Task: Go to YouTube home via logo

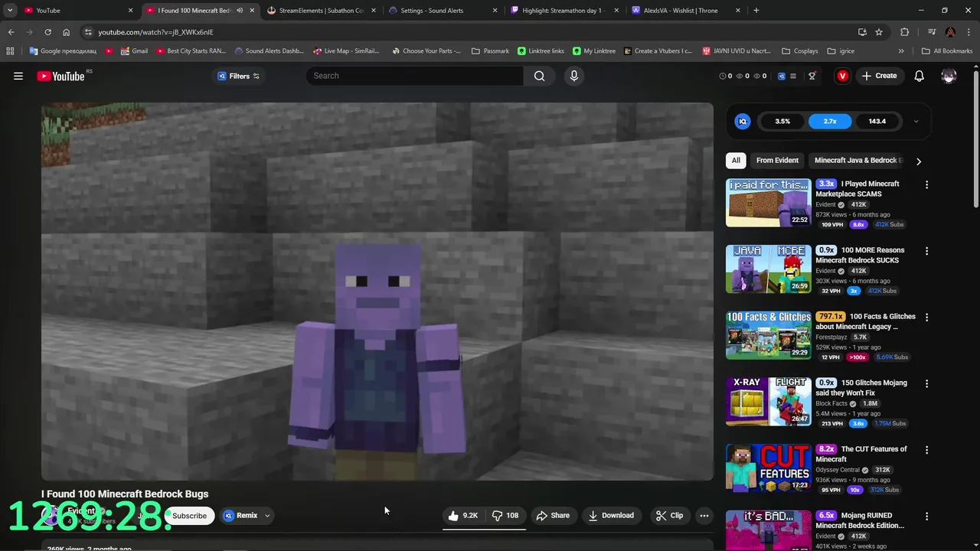Action: [60, 76]
